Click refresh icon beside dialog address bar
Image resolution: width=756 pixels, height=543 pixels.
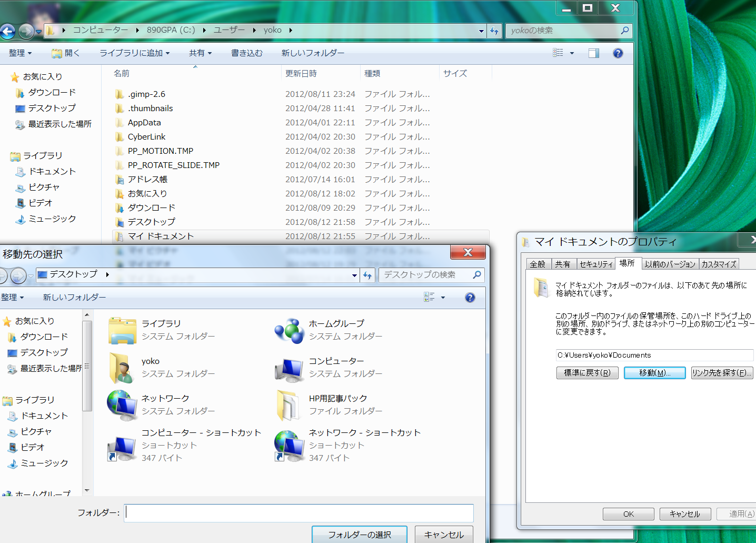367,275
